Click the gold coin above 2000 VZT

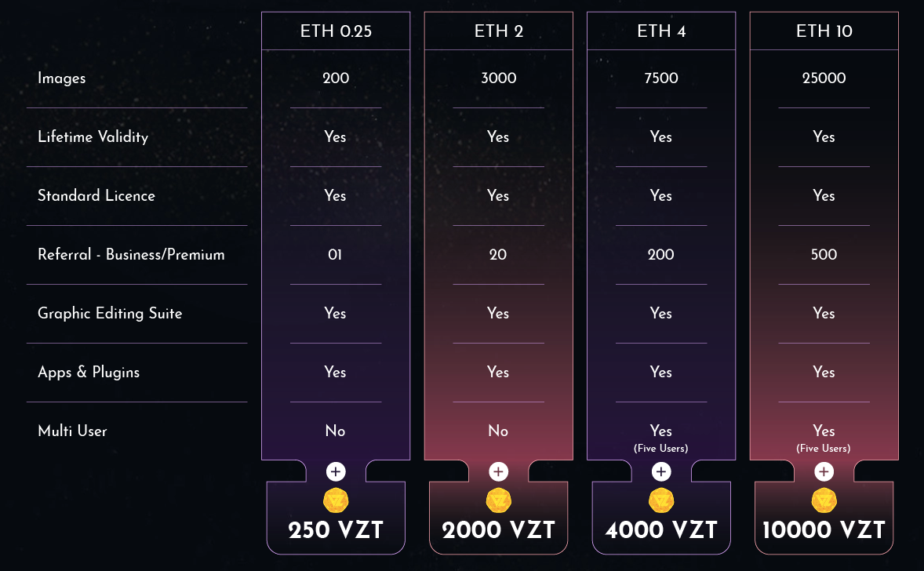point(498,500)
